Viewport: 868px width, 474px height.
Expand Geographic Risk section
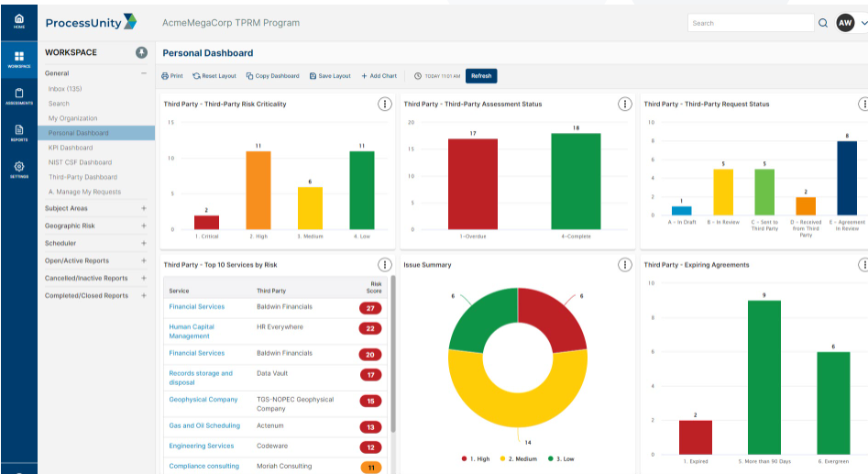[144, 226]
